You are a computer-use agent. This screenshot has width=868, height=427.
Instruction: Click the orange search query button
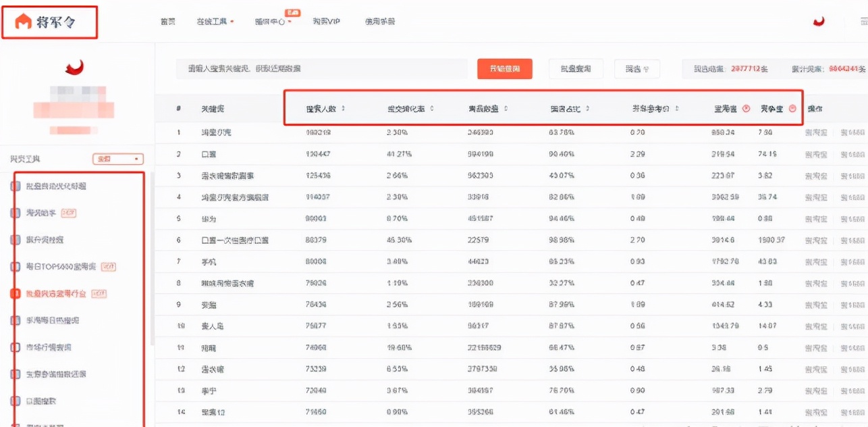[x=504, y=69]
